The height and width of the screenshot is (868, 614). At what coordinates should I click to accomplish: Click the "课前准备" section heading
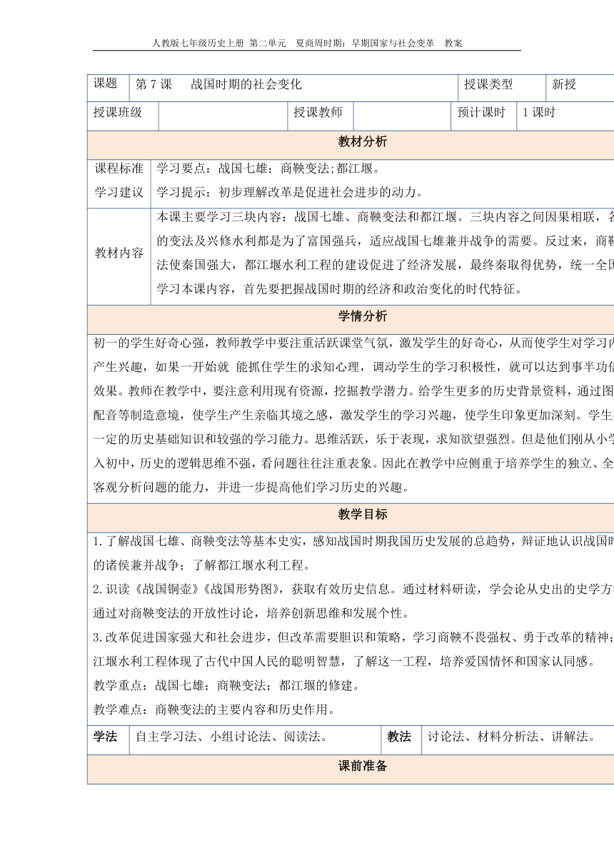[363, 767]
